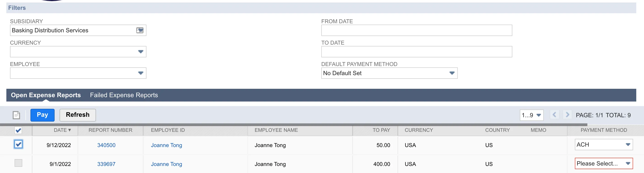Screen dimensions: 644x173
Task: Click the From Date input field
Action: pos(417,30)
